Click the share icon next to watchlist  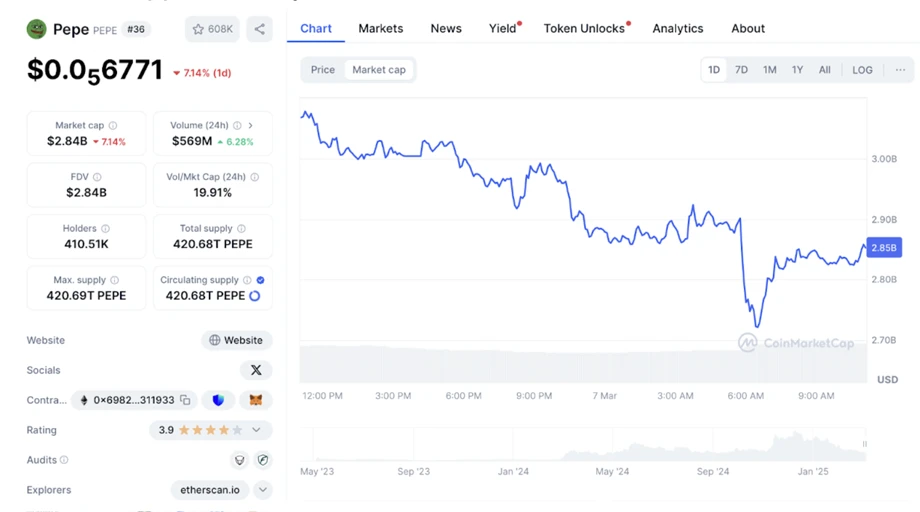pyautogui.click(x=260, y=29)
